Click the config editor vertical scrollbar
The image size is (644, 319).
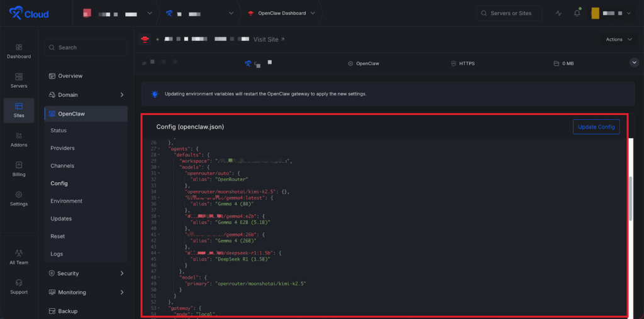click(630, 198)
